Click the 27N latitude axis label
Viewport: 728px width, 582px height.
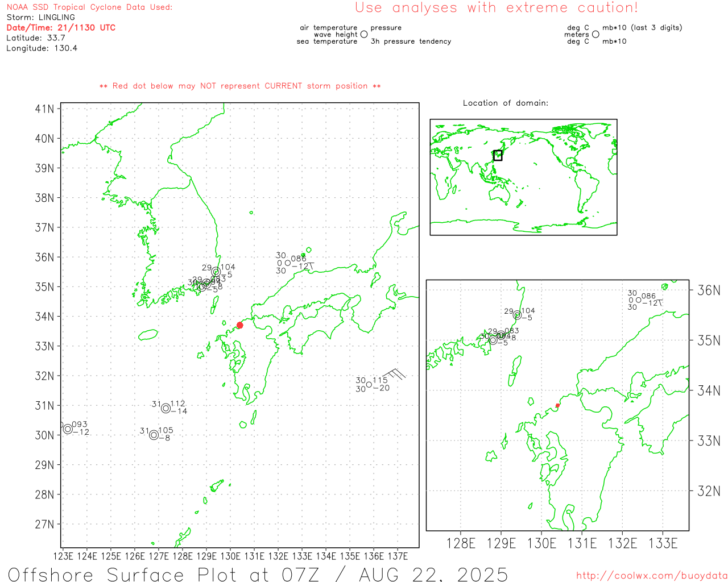[44, 524]
